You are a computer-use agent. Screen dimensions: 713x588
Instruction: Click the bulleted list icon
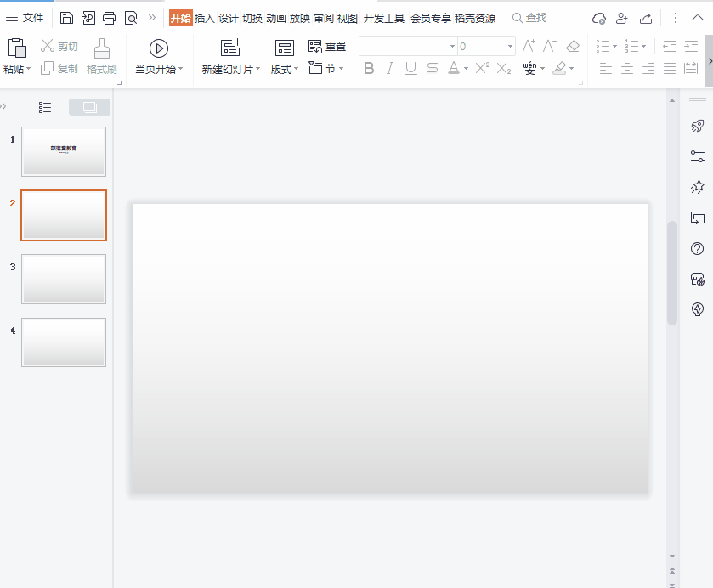[x=603, y=46]
